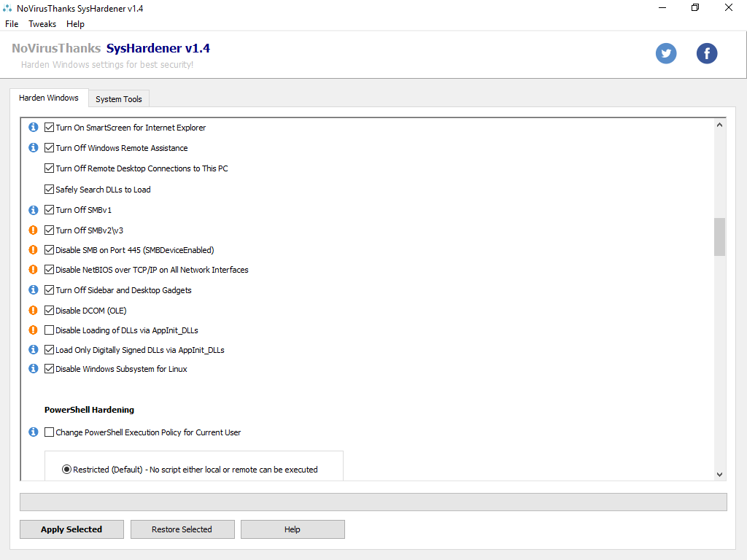Show info for Change PowerShell Execution Policy
The image size is (747, 560).
[34, 432]
